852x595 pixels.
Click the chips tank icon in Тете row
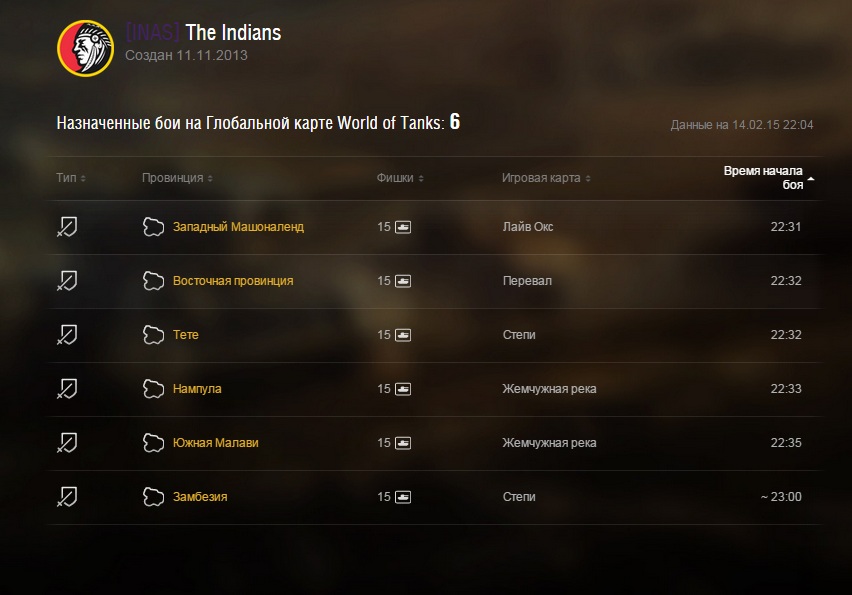[403, 335]
